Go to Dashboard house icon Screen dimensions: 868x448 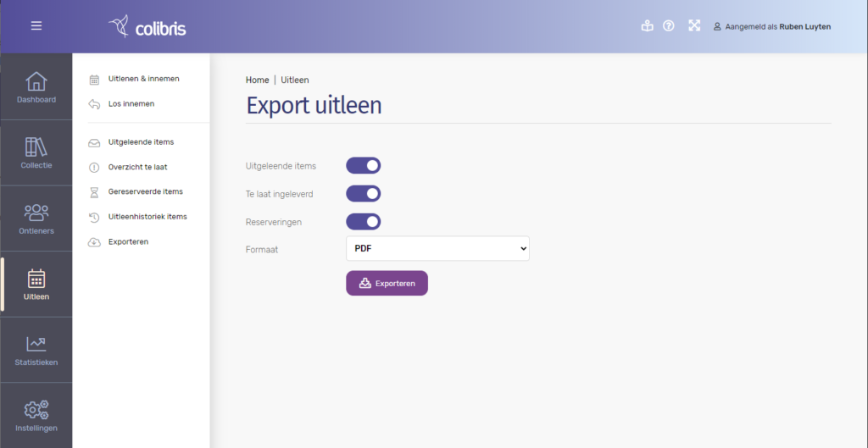click(36, 81)
